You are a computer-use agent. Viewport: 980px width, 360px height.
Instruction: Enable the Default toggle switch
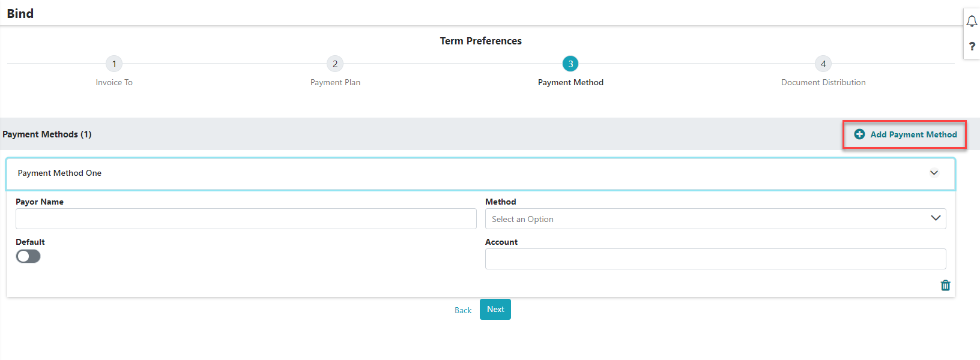(x=28, y=256)
